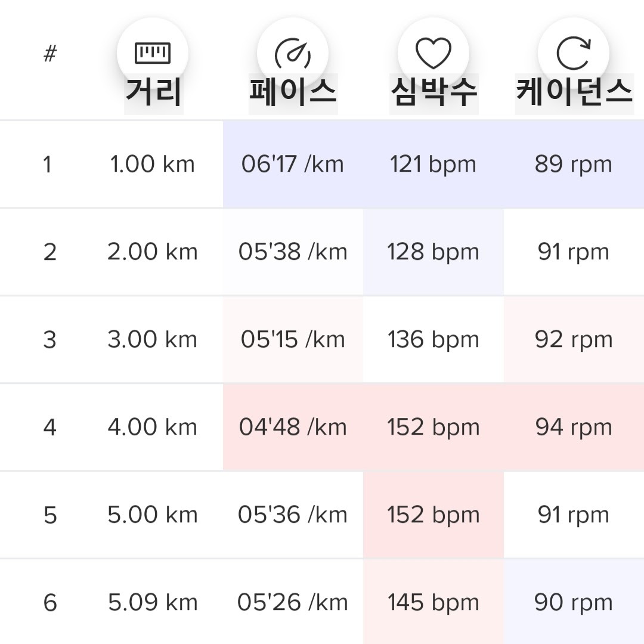The height and width of the screenshot is (644, 644).
Task: Click the 94 rpm cadence cell
Action: [574, 427]
